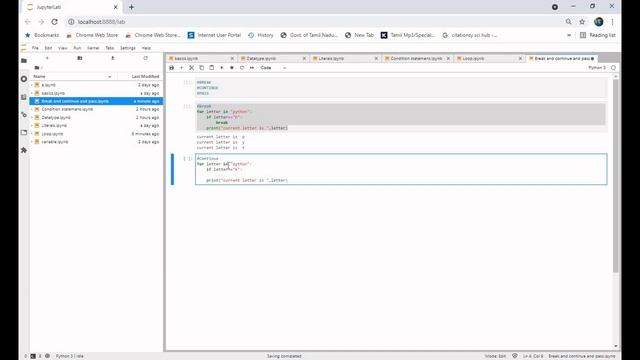Open the Git sidebar icon
Screen dimensions: 640x360
point(24,115)
